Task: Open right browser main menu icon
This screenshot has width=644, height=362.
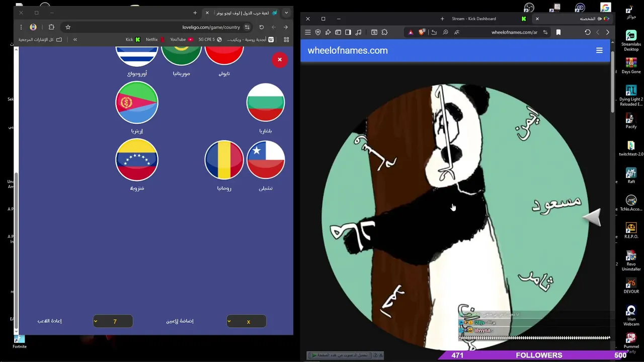Action: [x=308, y=32]
